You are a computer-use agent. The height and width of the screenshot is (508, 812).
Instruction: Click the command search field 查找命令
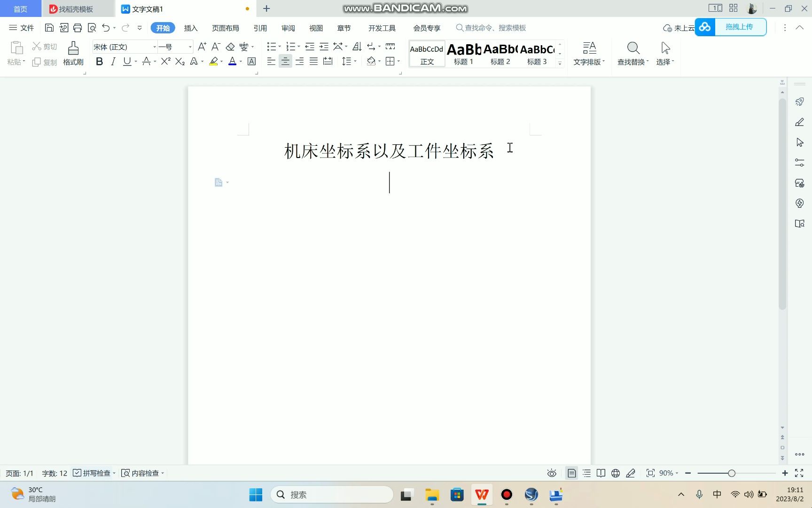(x=491, y=28)
